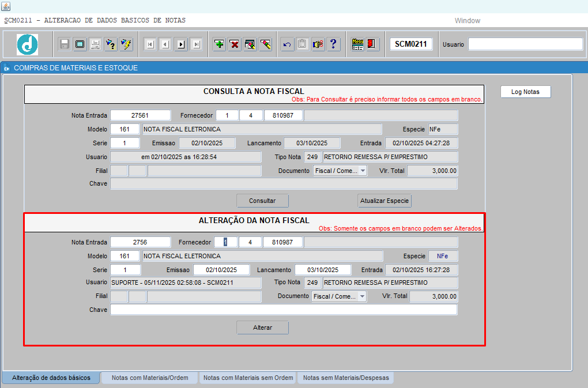This screenshot has width=588, height=388.
Task: Click the red X delete record icon
Action: pyautogui.click(x=235, y=44)
